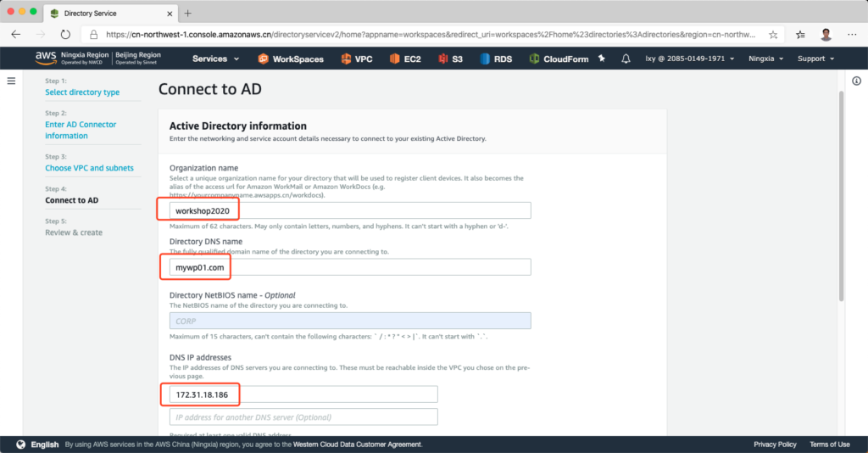
Task: Open the WorkSpaces service shortcut
Action: pos(292,59)
